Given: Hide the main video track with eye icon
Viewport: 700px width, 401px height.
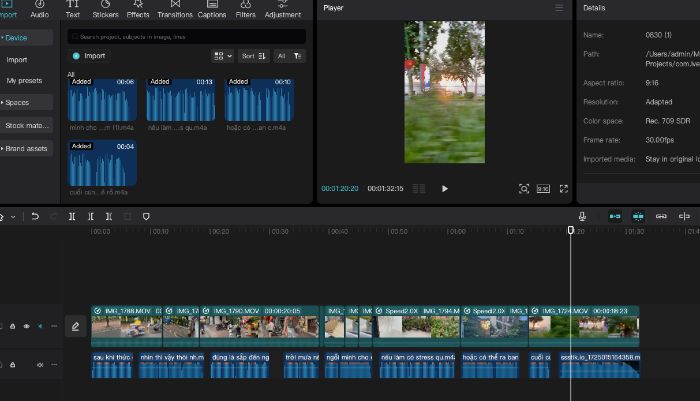Looking at the screenshot, I should click(27, 326).
